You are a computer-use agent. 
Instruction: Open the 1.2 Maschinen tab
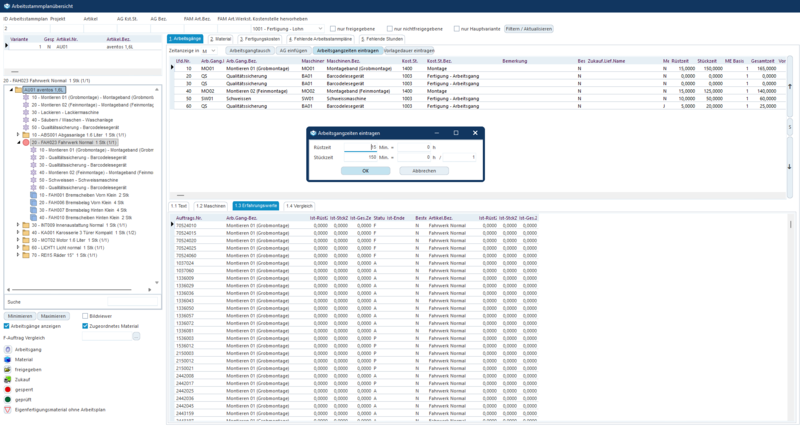[212, 205]
